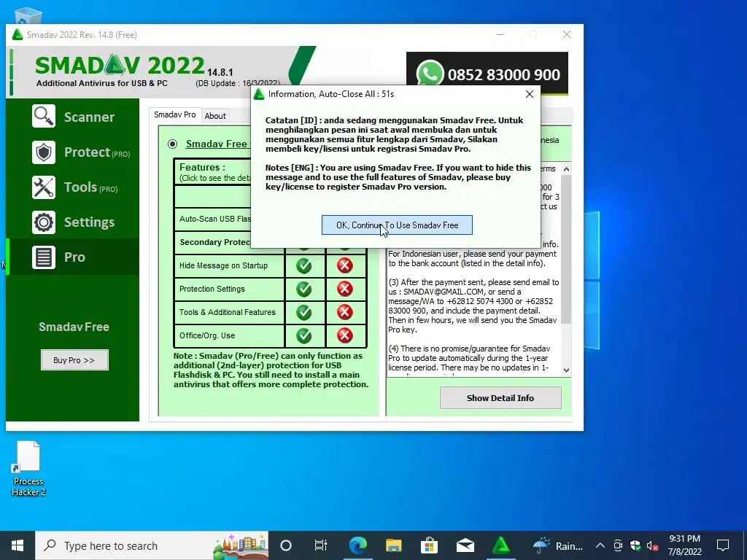The height and width of the screenshot is (560, 747).
Task: Show hidden system tray icons
Action: coord(600,545)
